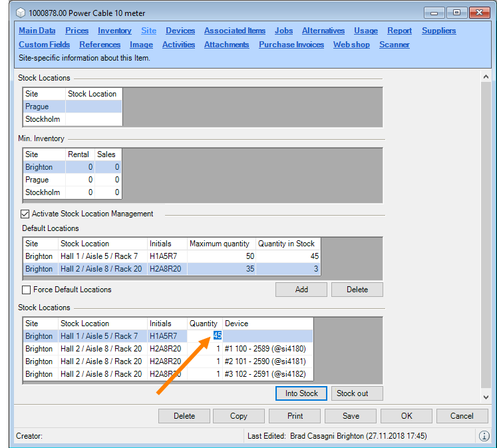Screen dimensions: 497x448
Task: Select the highlighted quantity 45 field
Action: (217, 336)
